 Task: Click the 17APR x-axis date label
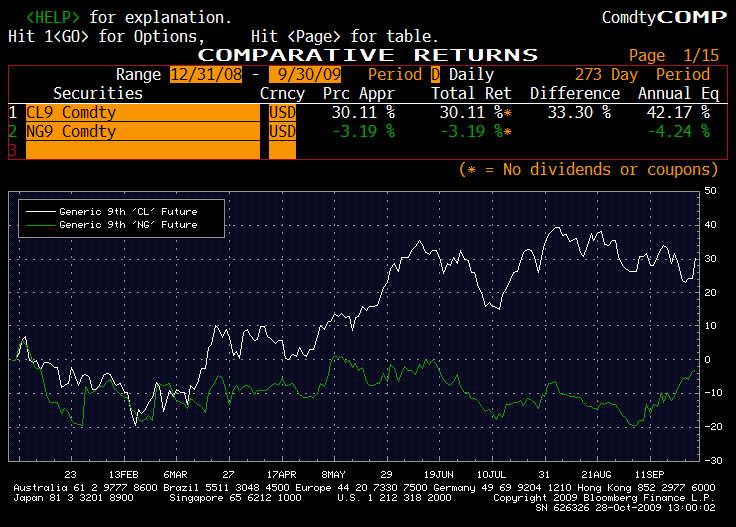pos(281,474)
